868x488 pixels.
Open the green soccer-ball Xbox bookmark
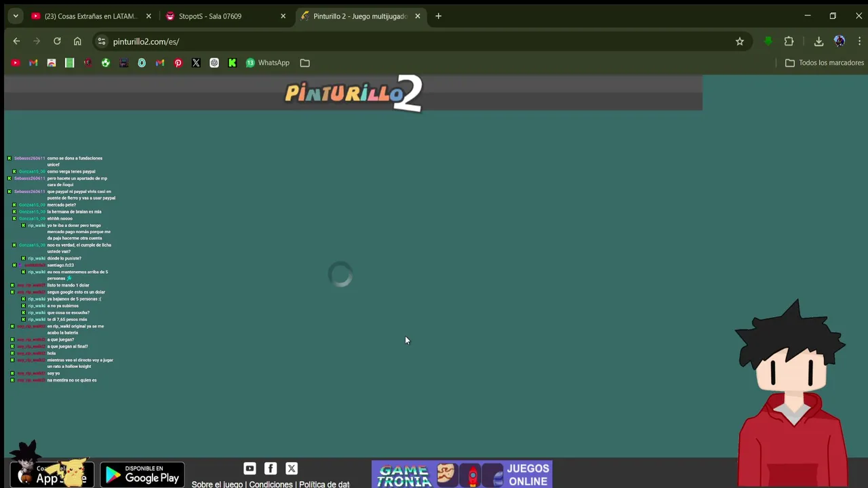(106, 63)
